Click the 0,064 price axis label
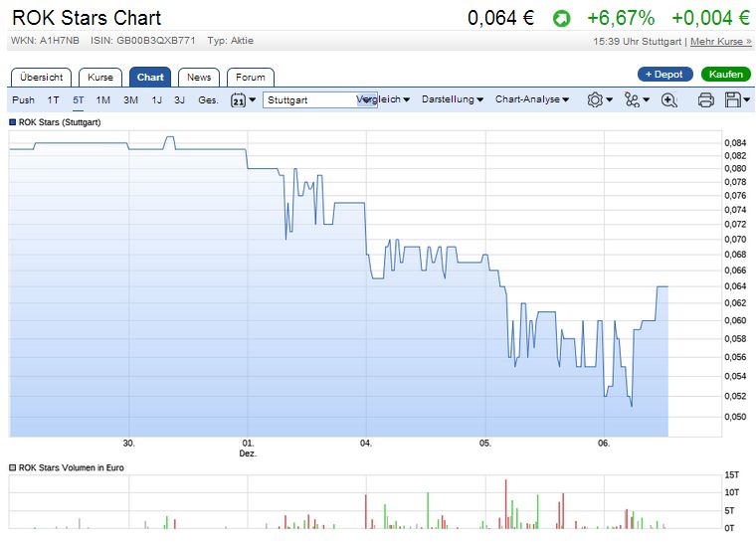Image resolution: width=756 pixels, height=544 pixels. [x=735, y=286]
